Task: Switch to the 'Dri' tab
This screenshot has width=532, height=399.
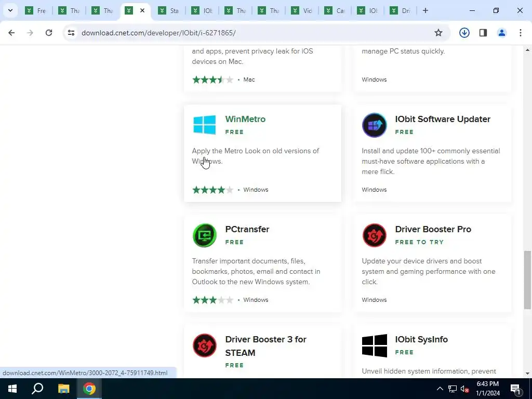Action: click(401, 10)
